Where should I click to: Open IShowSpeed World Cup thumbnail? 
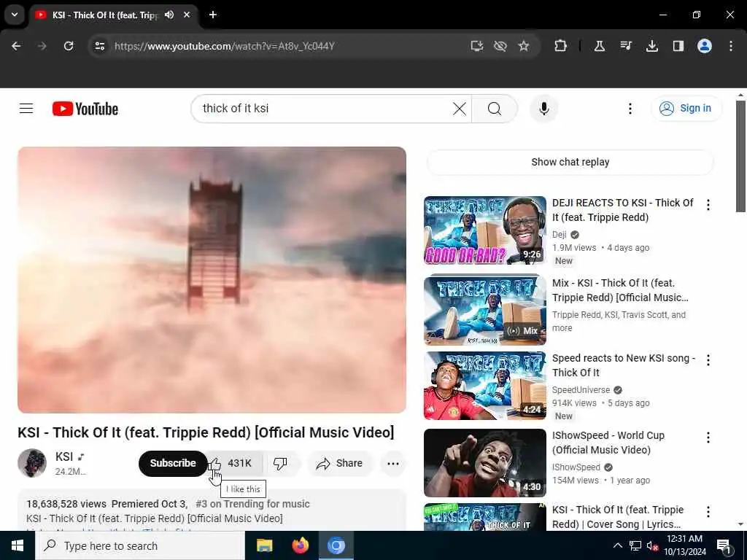click(485, 463)
